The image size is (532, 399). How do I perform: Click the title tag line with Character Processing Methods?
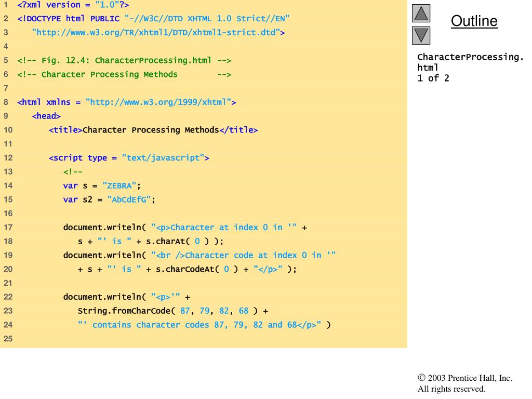tap(153, 130)
